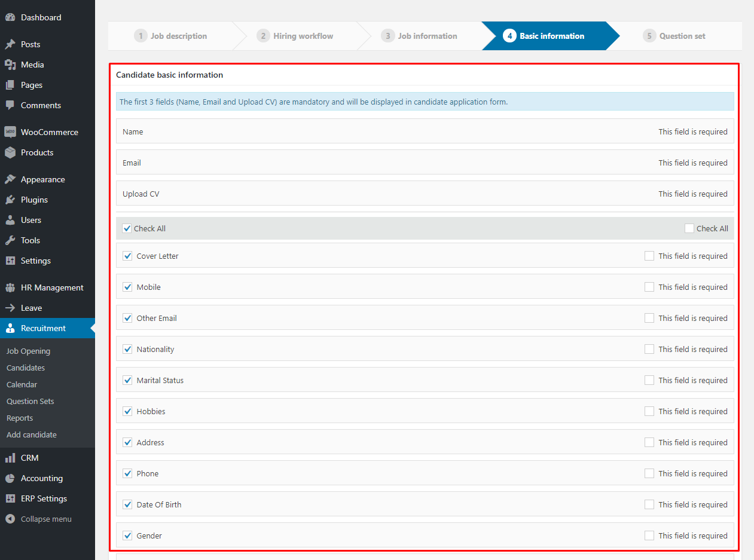Uncheck the Nationality field checkbox
This screenshot has width=754, height=560.
pyautogui.click(x=127, y=349)
